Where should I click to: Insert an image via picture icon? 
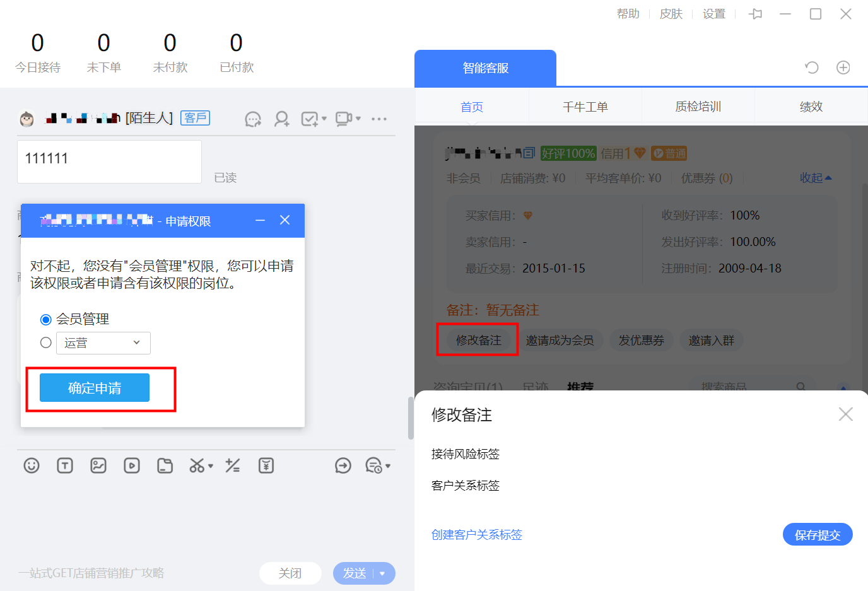98,465
